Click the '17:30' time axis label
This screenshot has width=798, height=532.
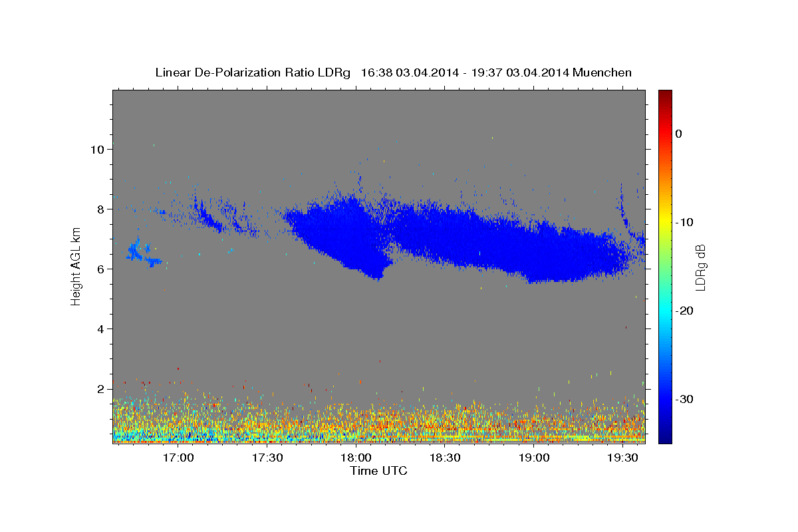[x=267, y=458]
